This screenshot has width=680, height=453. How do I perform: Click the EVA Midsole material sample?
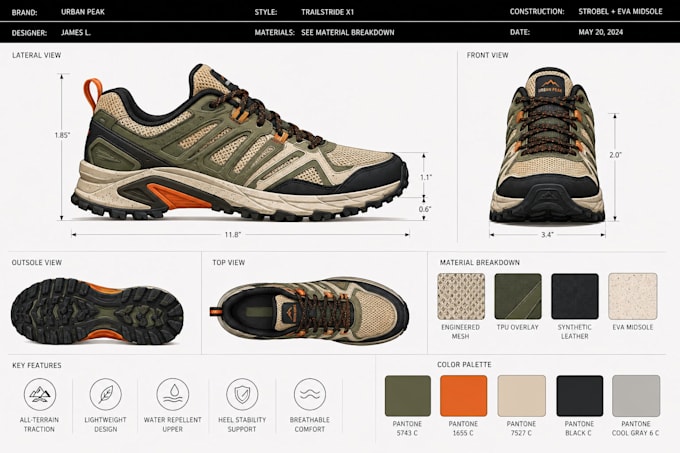pos(633,297)
